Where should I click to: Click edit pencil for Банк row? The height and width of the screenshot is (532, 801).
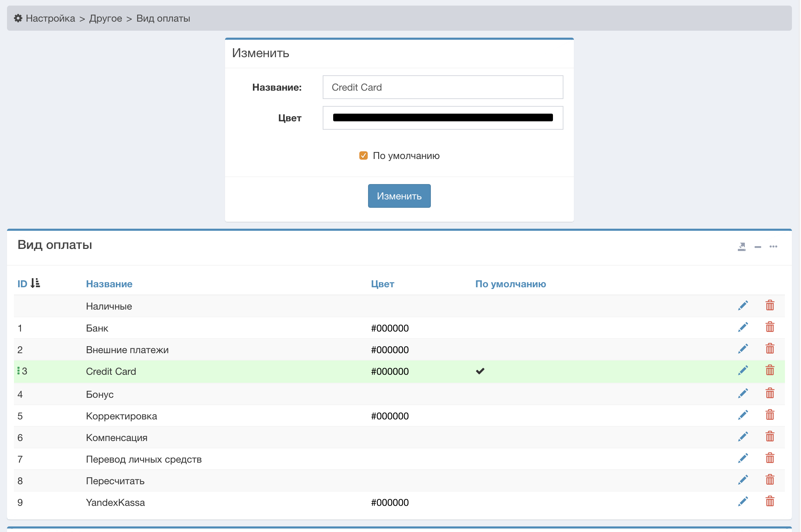coord(743,327)
